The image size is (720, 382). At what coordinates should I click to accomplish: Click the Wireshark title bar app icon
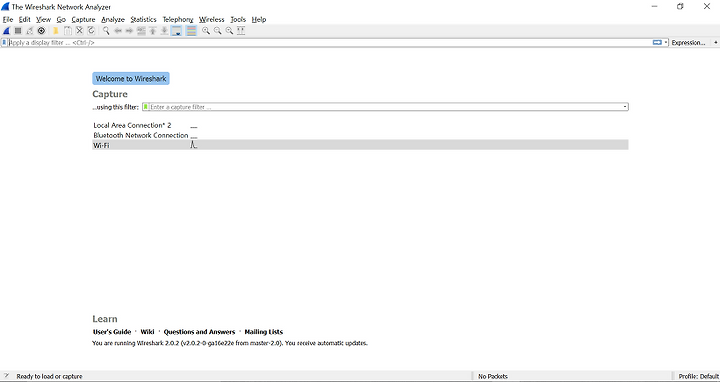[x=5, y=6]
